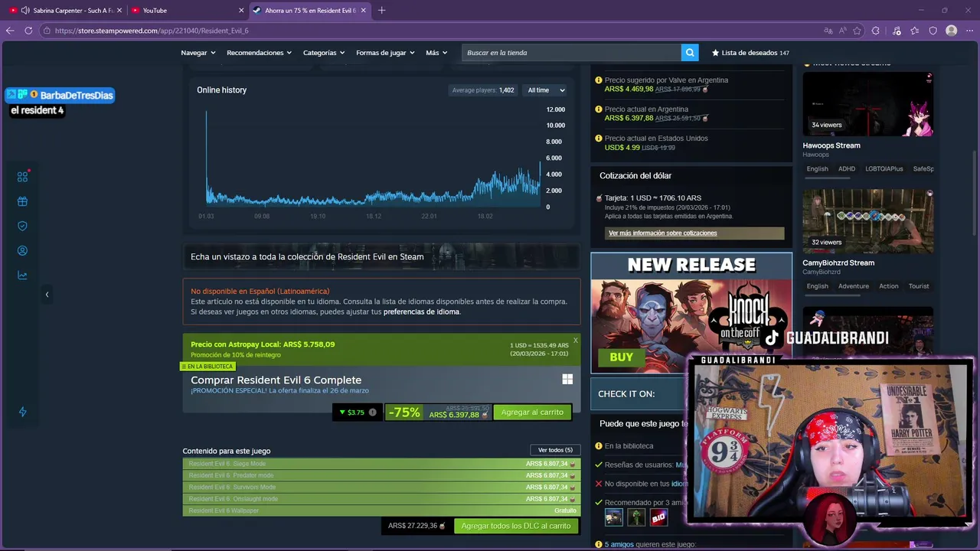Image resolution: width=980 pixels, height=551 pixels.
Task: Click the Adventure stream tag
Action: click(x=853, y=286)
